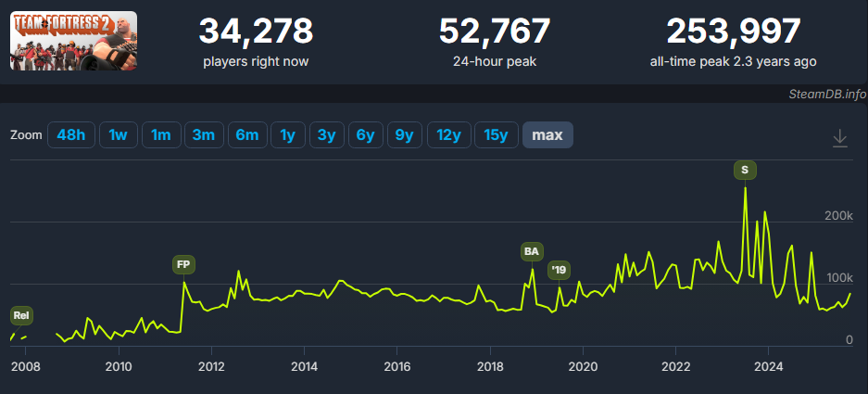Pick the 3y zoom range

tap(326, 135)
